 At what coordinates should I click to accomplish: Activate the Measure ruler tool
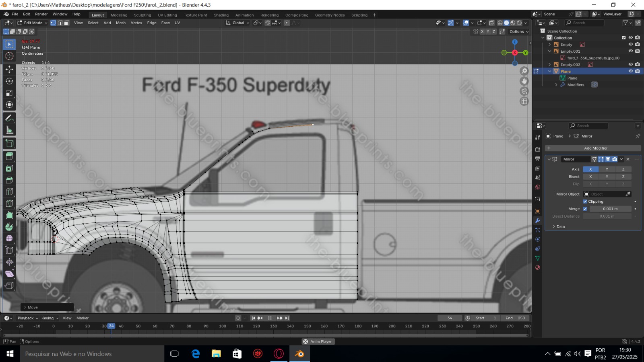coord(9,130)
